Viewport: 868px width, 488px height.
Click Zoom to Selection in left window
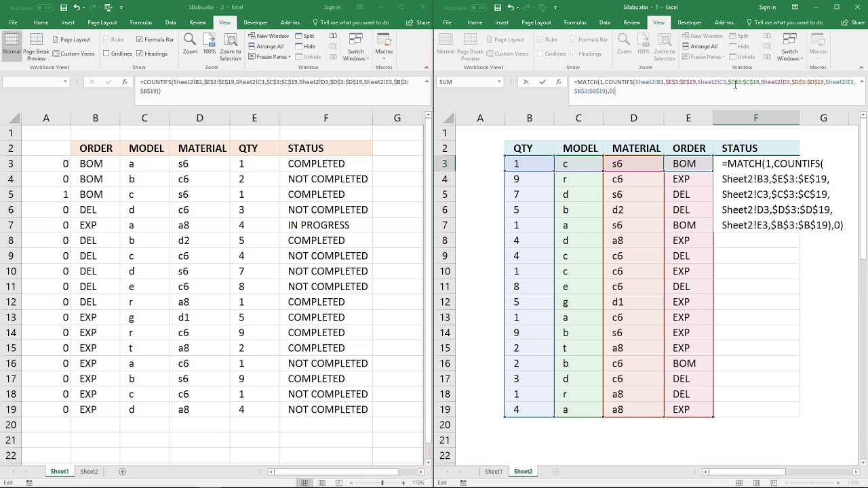[231, 47]
